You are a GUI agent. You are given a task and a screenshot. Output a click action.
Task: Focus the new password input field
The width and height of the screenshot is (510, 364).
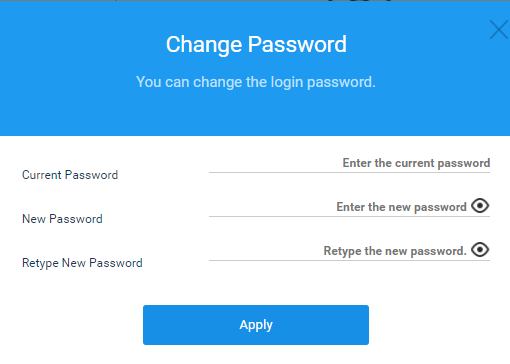[x=339, y=207]
